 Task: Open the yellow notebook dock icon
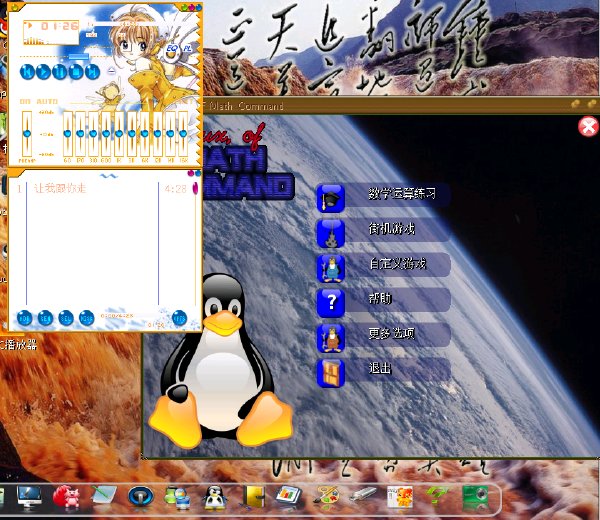[x=254, y=497]
